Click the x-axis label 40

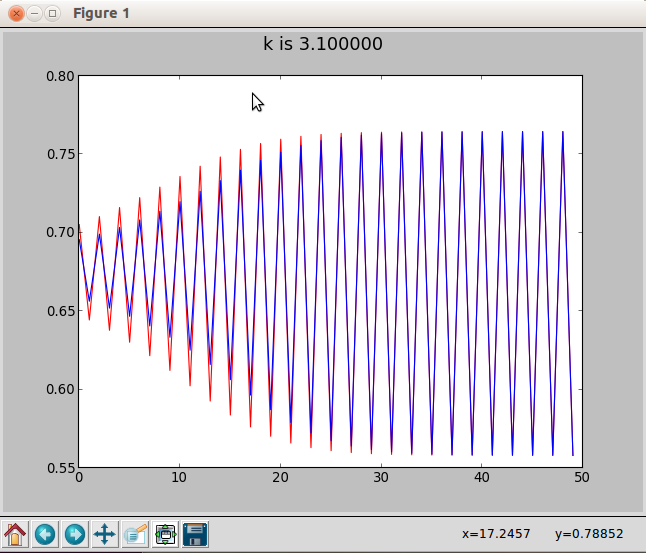tap(482, 478)
